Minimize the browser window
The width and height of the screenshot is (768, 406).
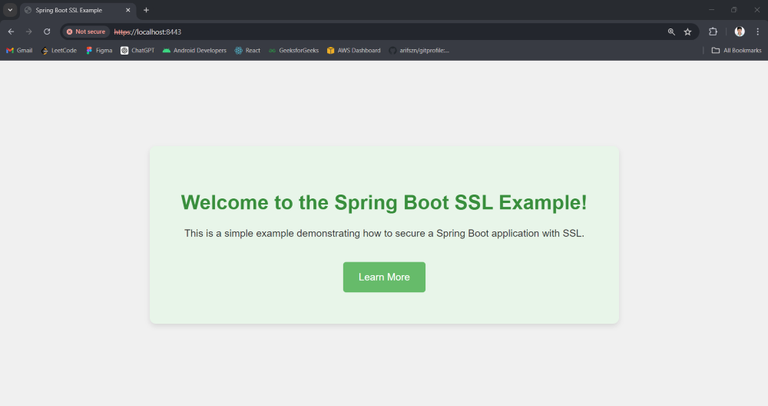point(711,10)
